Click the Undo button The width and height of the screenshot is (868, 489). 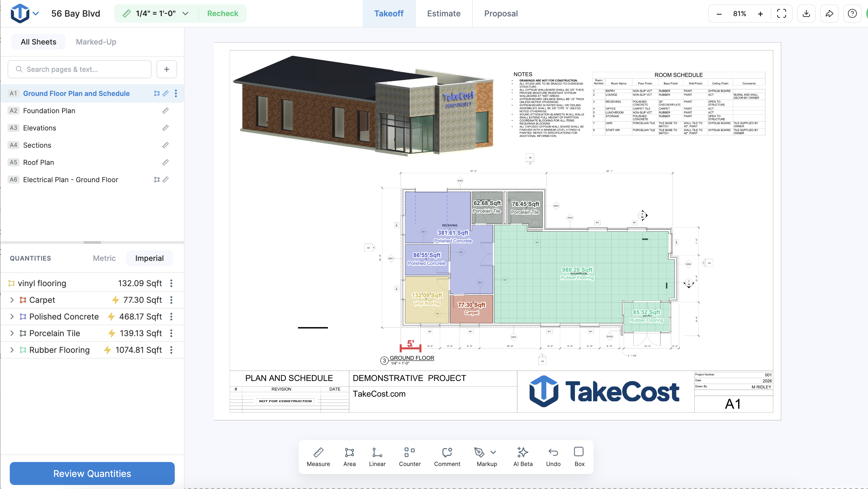553,457
